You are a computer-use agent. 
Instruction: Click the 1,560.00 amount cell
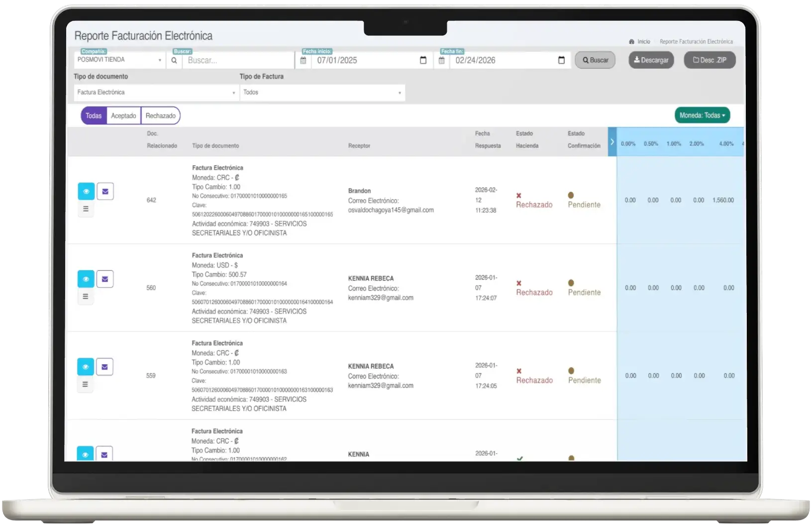point(723,201)
